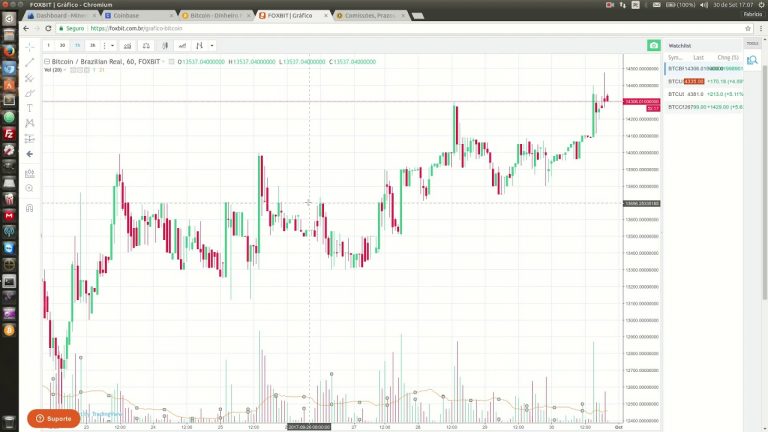Open the Bitcoin / Brazilian Real symbol menu

click(x=163, y=62)
